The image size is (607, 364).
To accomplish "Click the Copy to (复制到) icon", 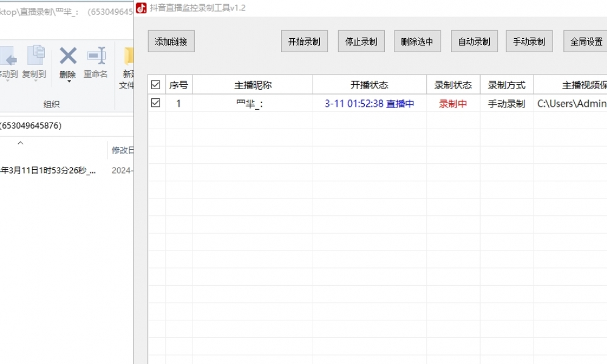I will coord(35,56).
